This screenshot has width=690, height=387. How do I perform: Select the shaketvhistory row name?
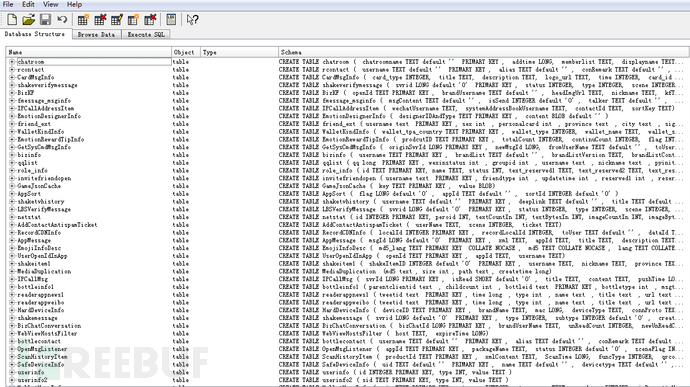[40, 202]
